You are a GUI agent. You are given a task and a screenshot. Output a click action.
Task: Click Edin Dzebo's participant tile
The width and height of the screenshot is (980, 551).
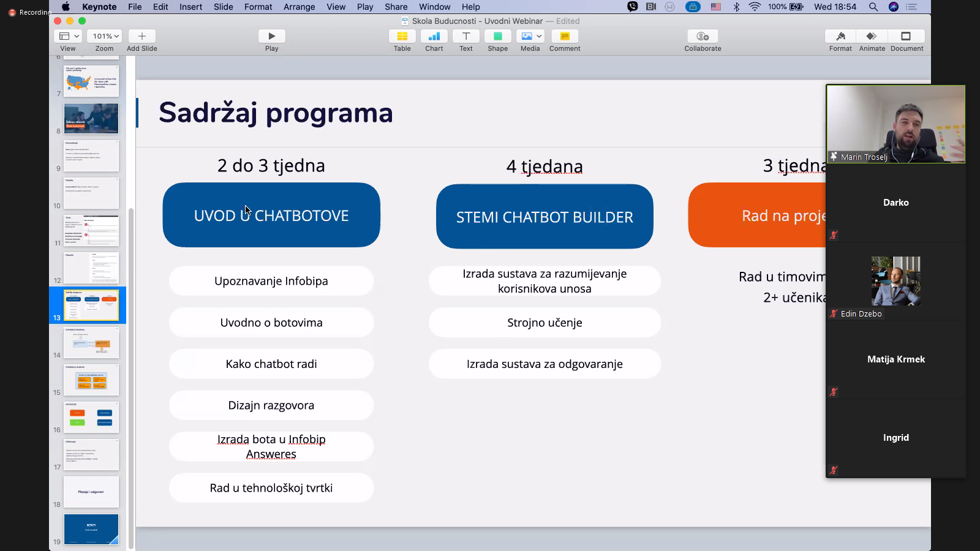(x=895, y=282)
